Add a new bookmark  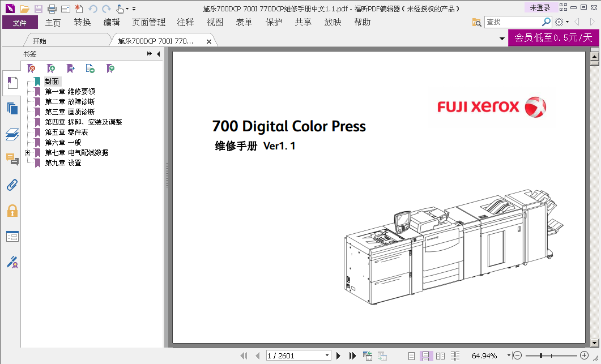click(x=50, y=68)
